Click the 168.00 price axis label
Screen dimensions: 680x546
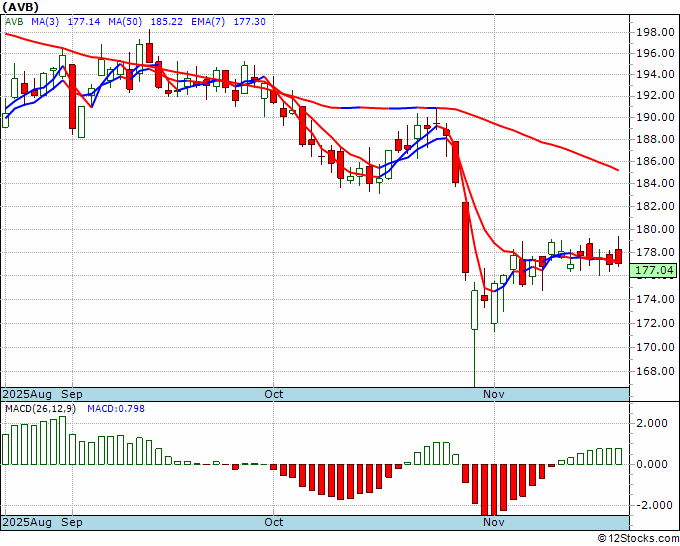pyautogui.click(x=655, y=372)
